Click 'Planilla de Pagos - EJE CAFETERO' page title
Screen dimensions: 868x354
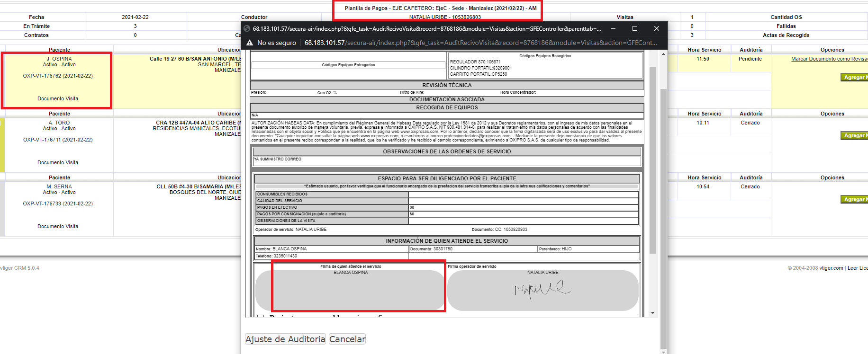tap(441, 8)
